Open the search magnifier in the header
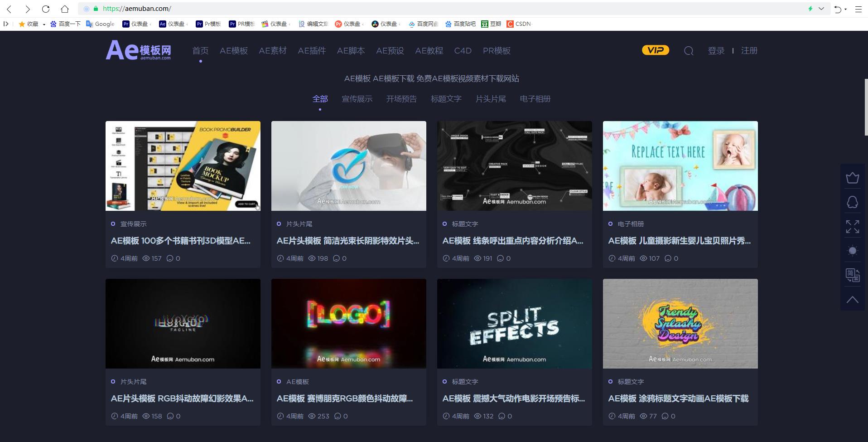Screen dimensions: 868x442 click(x=688, y=51)
